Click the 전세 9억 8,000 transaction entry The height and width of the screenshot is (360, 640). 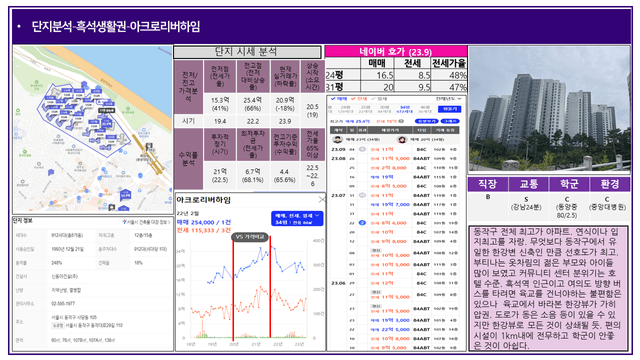[388, 241]
